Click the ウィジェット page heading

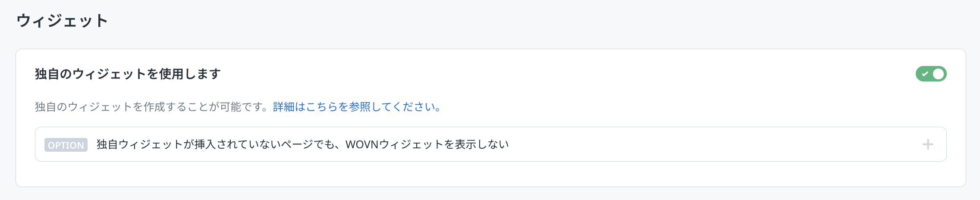point(62,21)
